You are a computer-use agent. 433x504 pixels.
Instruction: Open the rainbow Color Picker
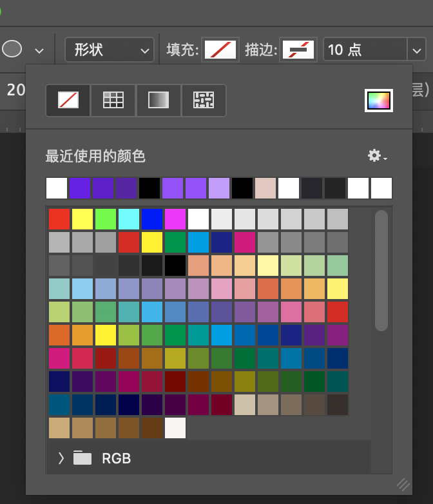378,100
